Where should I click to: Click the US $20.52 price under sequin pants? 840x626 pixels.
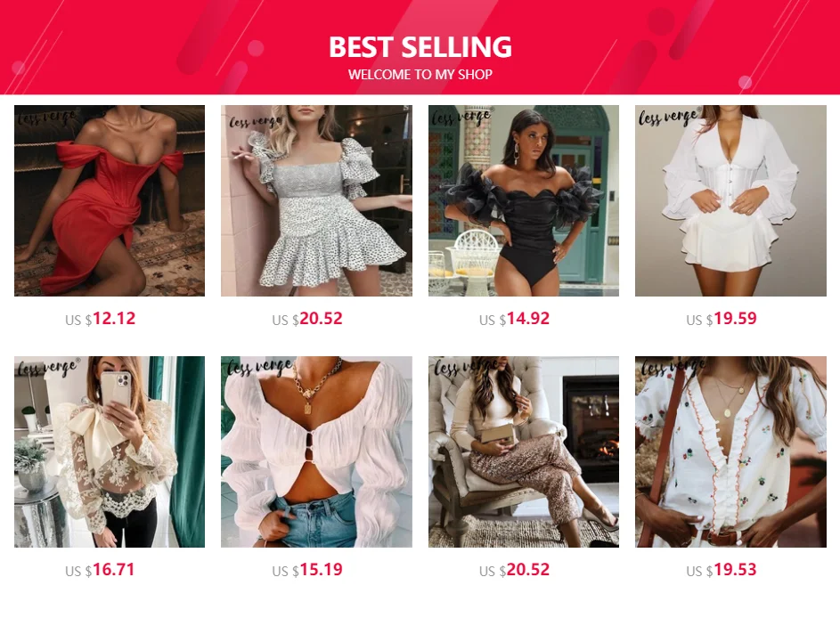point(514,570)
